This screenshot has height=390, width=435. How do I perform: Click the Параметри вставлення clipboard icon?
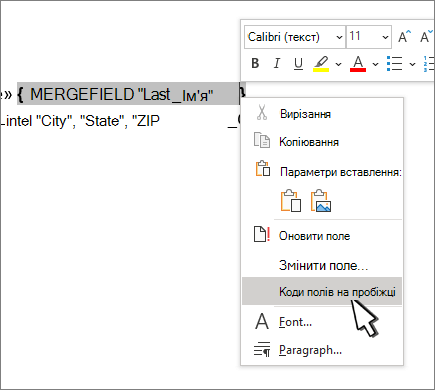coord(263,168)
